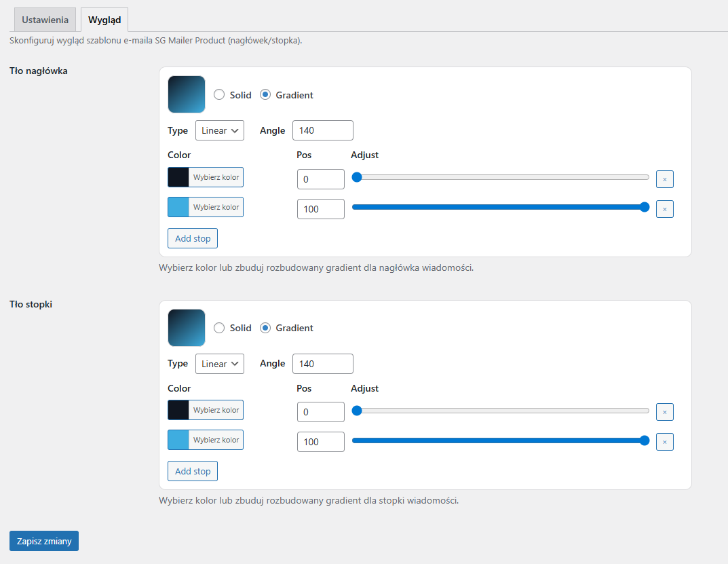Viewport: 728px width, 564px height.
Task: Choose Solid radio for Tło stopki
Action: click(219, 328)
